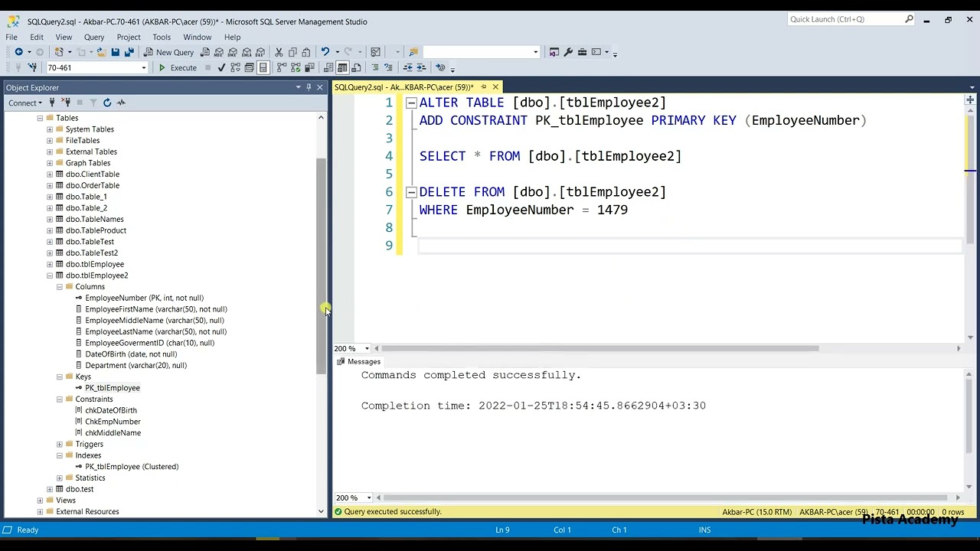
Task: Click the Disconnect icon in Object Explorer
Action: (x=66, y=103)
